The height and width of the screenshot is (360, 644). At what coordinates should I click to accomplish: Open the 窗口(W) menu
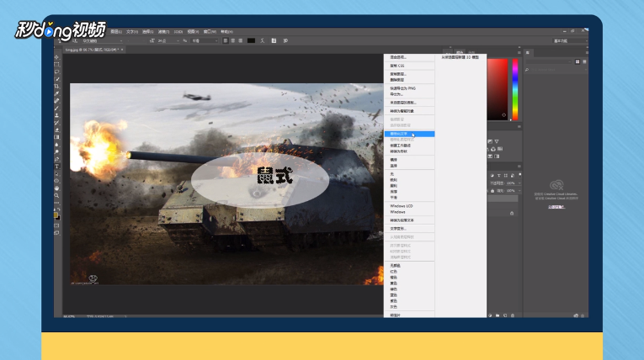[210, 32]
